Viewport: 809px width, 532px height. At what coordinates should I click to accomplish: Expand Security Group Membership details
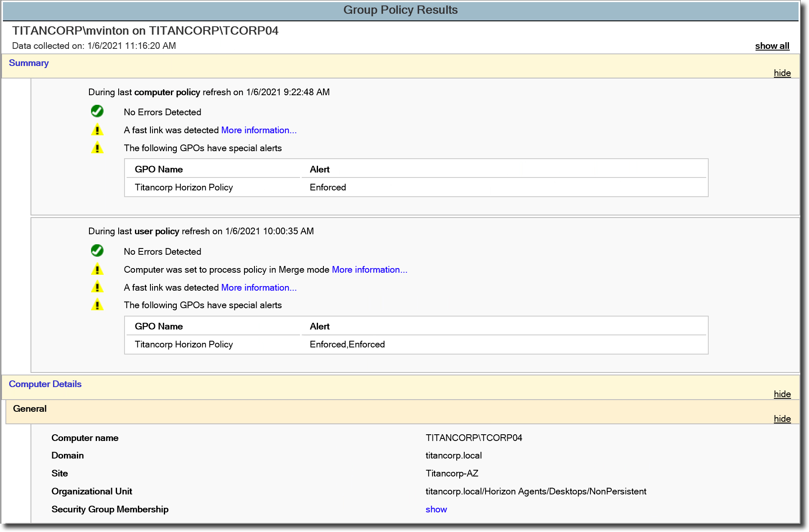(x=437, y=509)
